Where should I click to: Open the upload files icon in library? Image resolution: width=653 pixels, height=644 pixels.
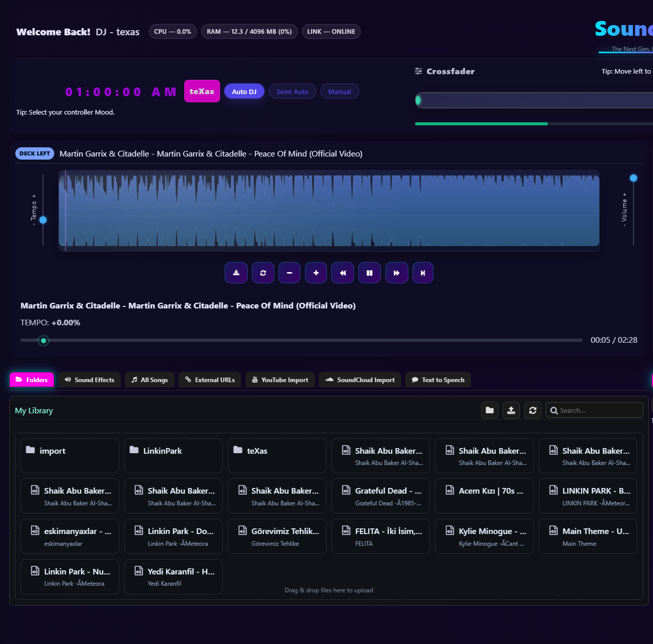pos(511,410)
